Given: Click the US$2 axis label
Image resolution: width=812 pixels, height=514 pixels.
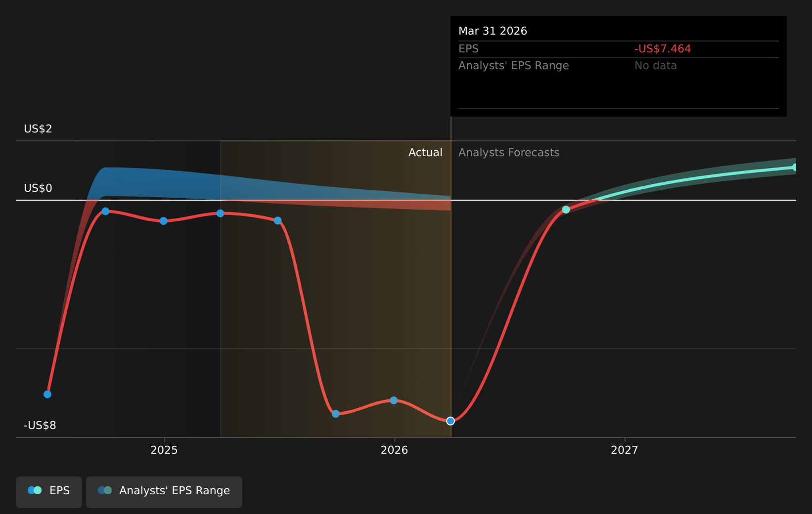Looking at the screenshot, I should [x=38, y=129].
